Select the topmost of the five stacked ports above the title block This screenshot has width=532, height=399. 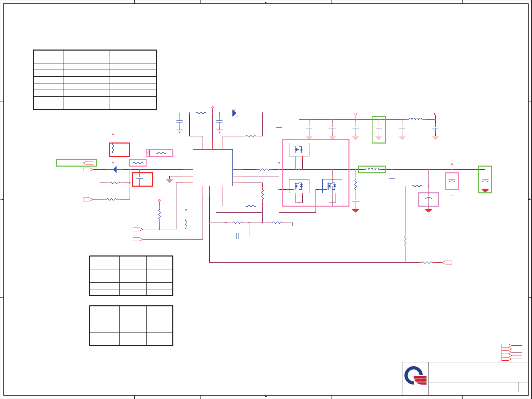[x=507, y=346]
